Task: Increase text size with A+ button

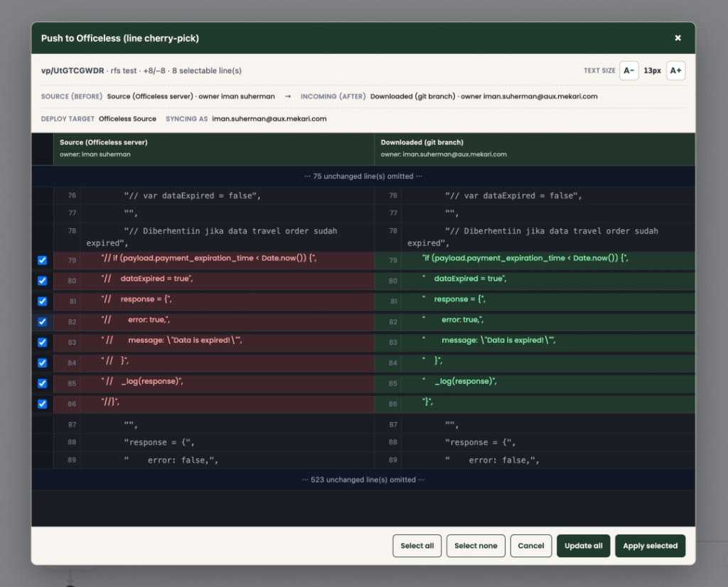Action: tap(675, 70)
